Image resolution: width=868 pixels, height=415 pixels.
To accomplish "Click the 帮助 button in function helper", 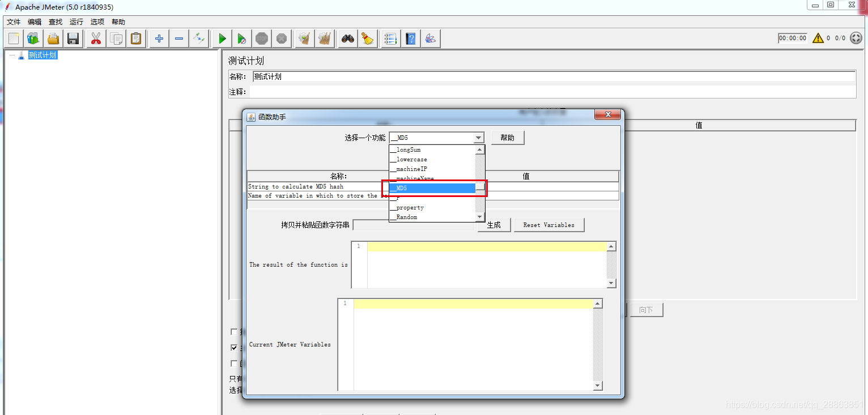I will pyautogui.click(x=508, y=138).
